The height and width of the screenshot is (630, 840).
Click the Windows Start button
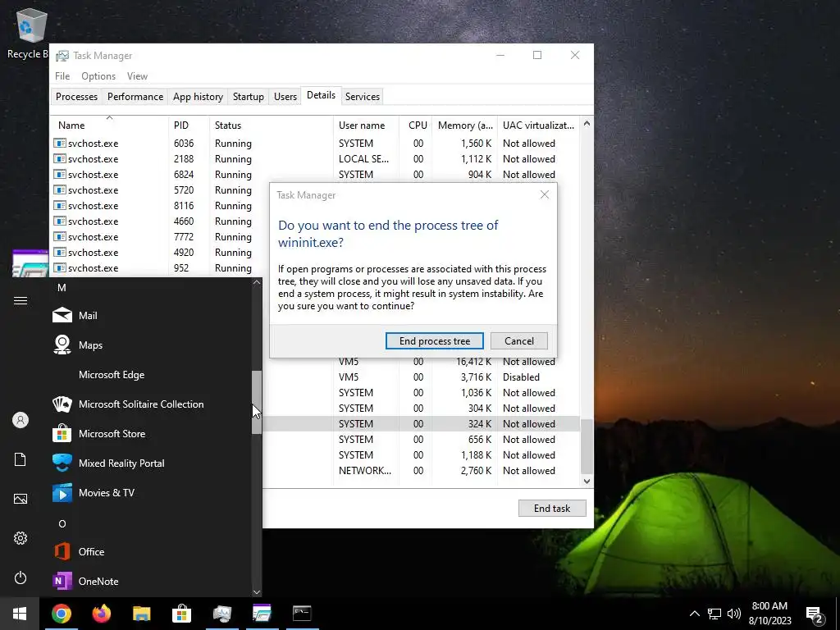tap(20, 614)
